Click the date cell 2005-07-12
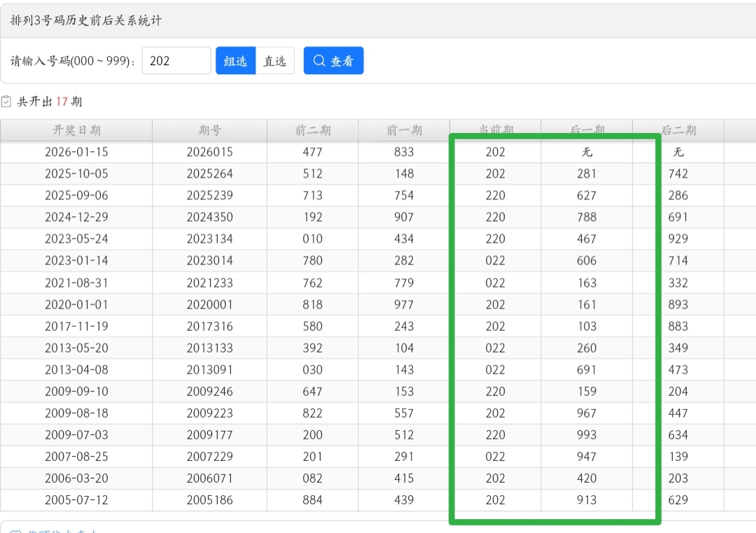The image size is (756, 533). (x=76, y=500)
